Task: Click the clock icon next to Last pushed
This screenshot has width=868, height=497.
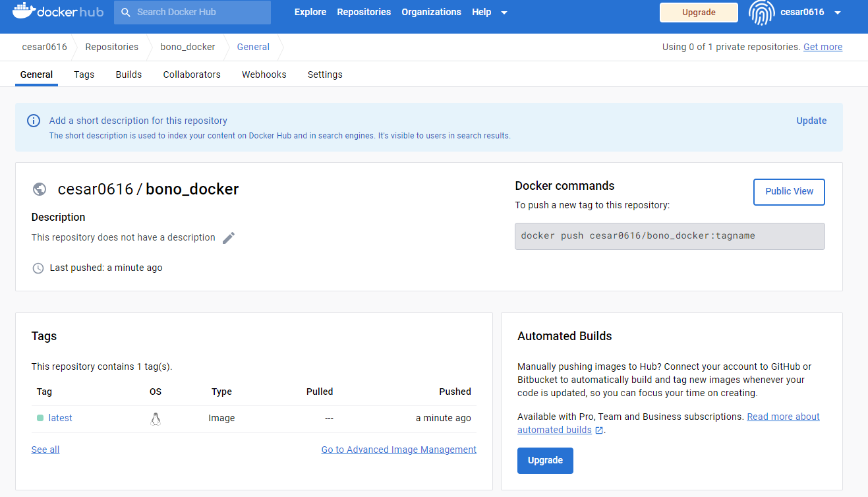Action: [x=38, y=268]
